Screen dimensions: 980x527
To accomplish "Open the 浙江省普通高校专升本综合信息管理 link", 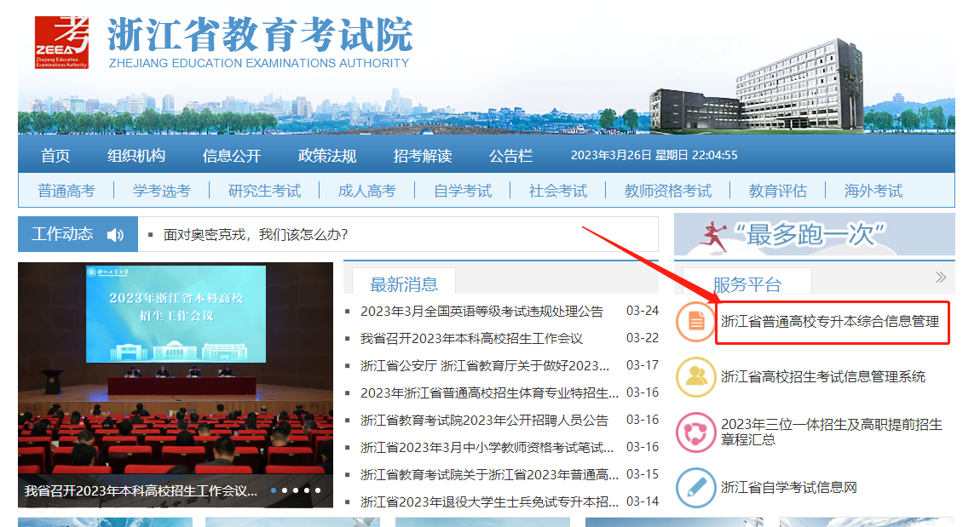I will pos(830,322).
